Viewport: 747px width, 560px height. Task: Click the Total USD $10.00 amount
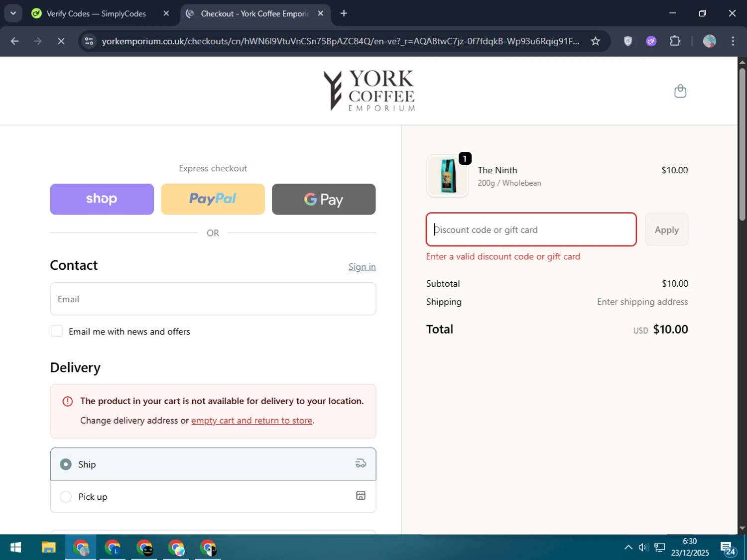(x=660, y=329)
